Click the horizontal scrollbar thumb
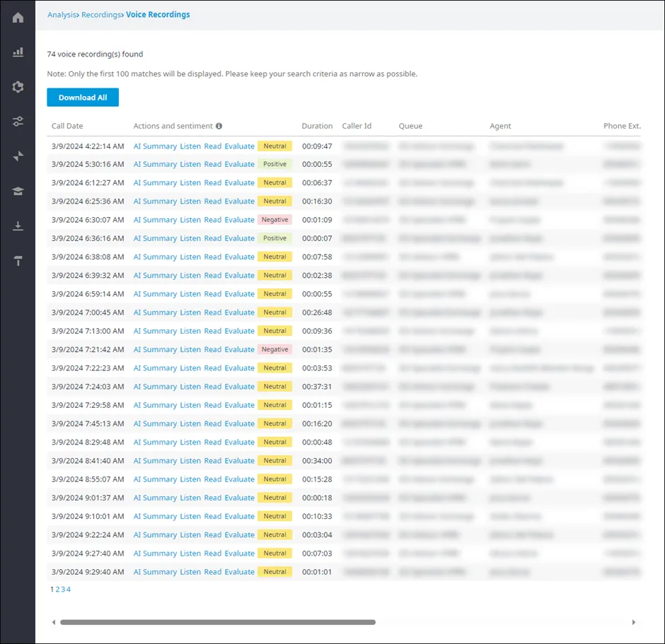665x644 pixels. [218, 622]
